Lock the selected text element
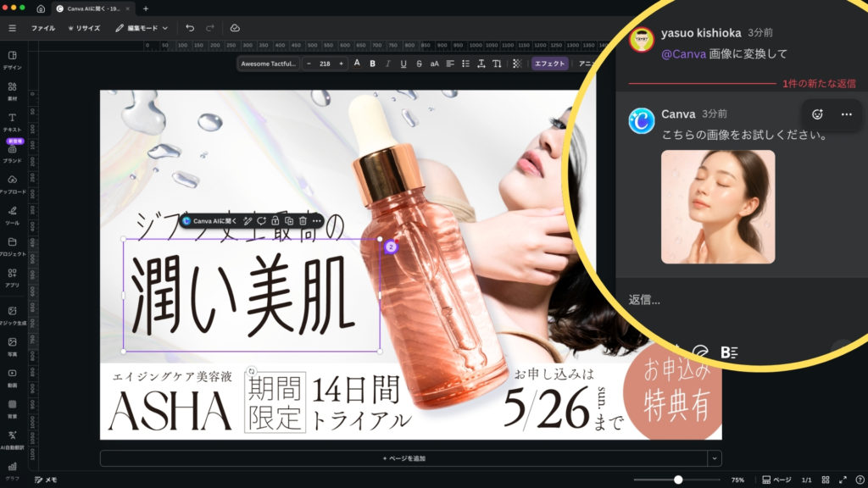 (x=275, y=221)
